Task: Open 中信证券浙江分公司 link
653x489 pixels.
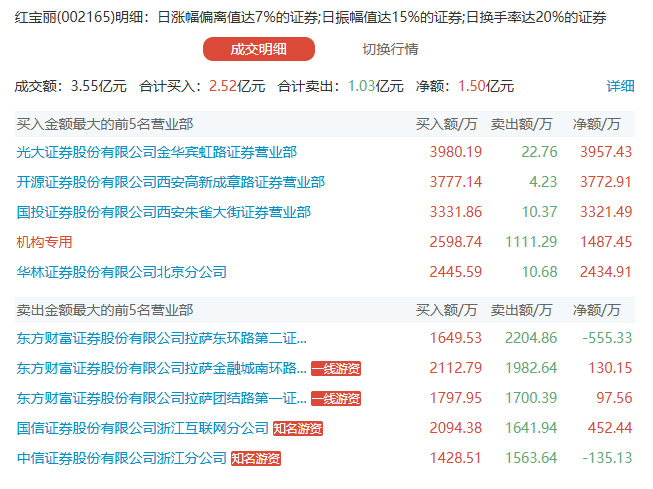Action: pyautogui.click(x=122, y=458)
